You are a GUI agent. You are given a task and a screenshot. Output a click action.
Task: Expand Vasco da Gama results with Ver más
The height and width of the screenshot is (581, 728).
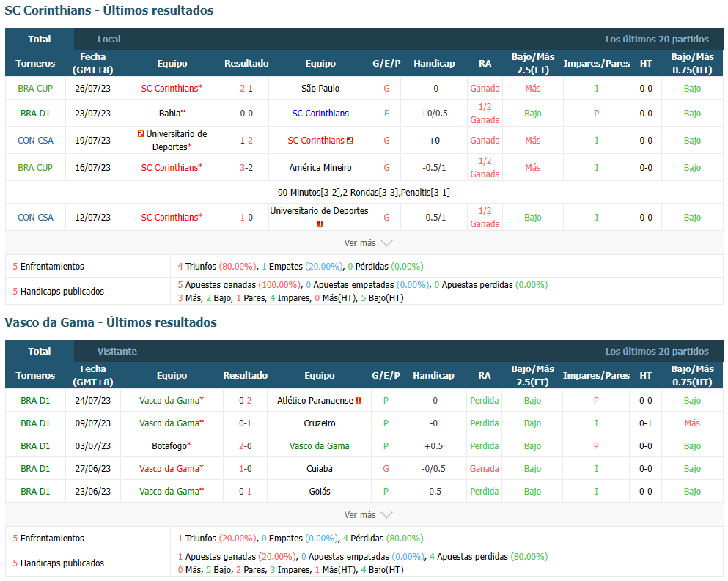point(368,514)
